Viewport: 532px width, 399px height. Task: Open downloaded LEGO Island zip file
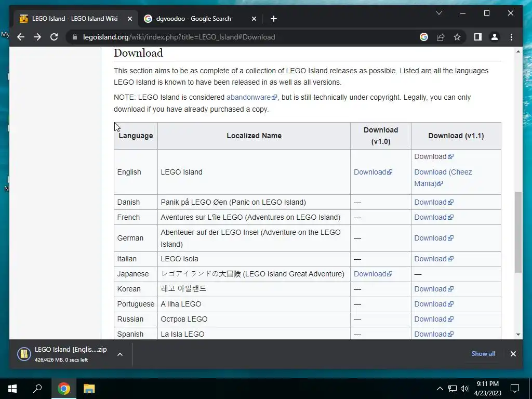[63, 354]
